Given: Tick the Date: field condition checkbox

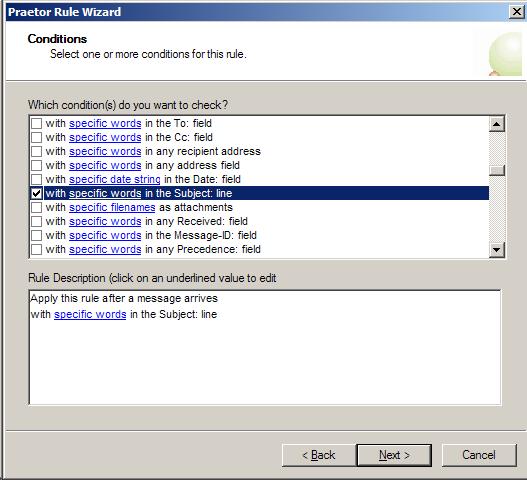Looking at the screenshot, I should [36, 179].
